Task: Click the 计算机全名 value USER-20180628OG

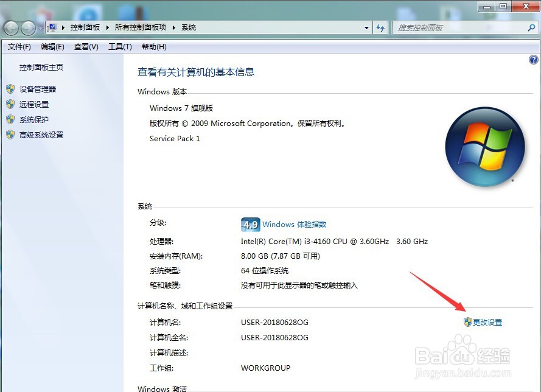Action: pos(274,337)
